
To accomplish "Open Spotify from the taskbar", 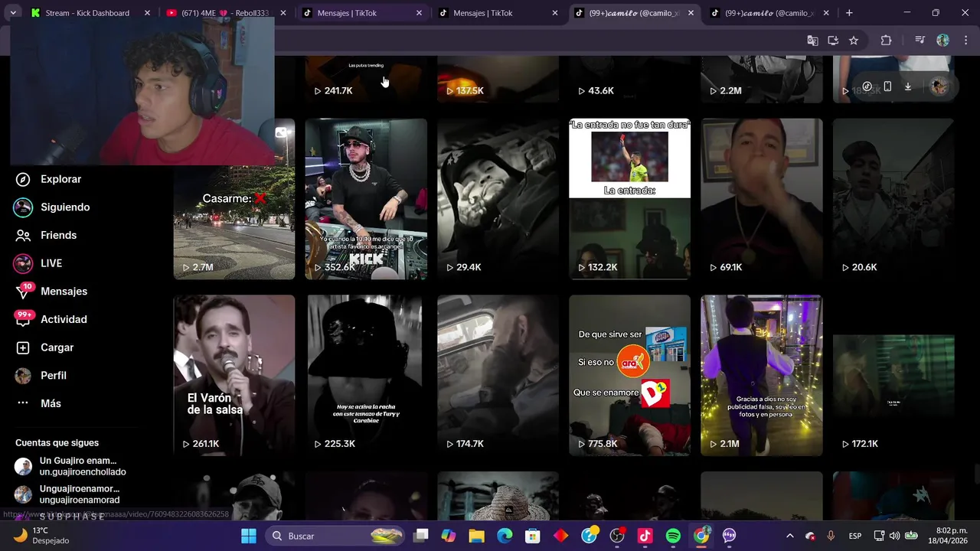I will click(673, 536).
